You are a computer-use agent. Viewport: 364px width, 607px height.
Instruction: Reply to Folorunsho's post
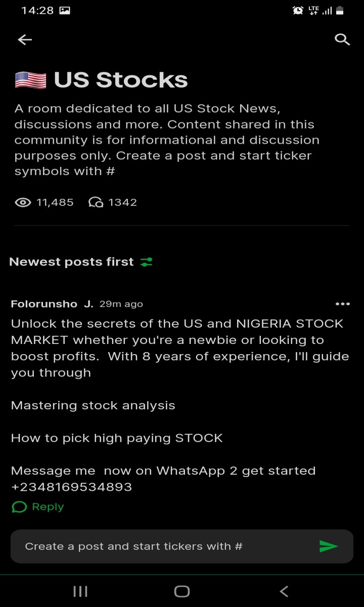click(38, 507)
